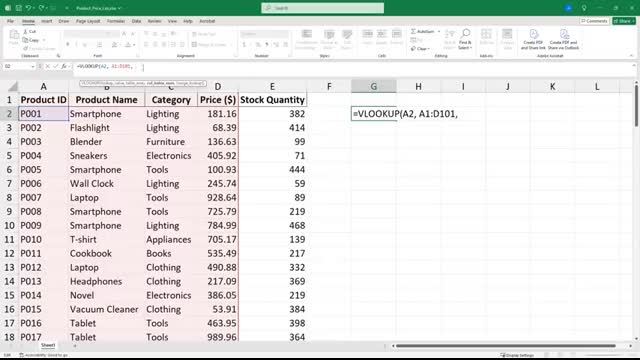This screenshot has width=640, height=360.
Task: Switch to the Page Layout tab
Action: coord(88,21)
